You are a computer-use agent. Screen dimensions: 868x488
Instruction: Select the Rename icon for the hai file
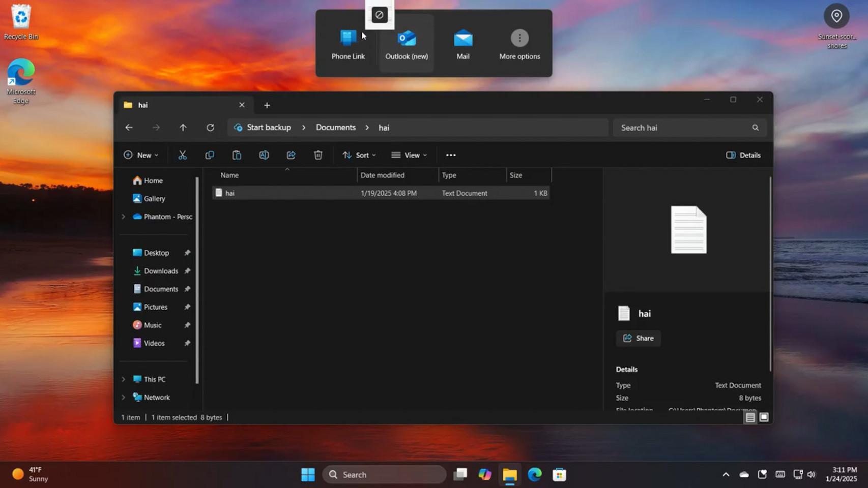coord(263,155)
